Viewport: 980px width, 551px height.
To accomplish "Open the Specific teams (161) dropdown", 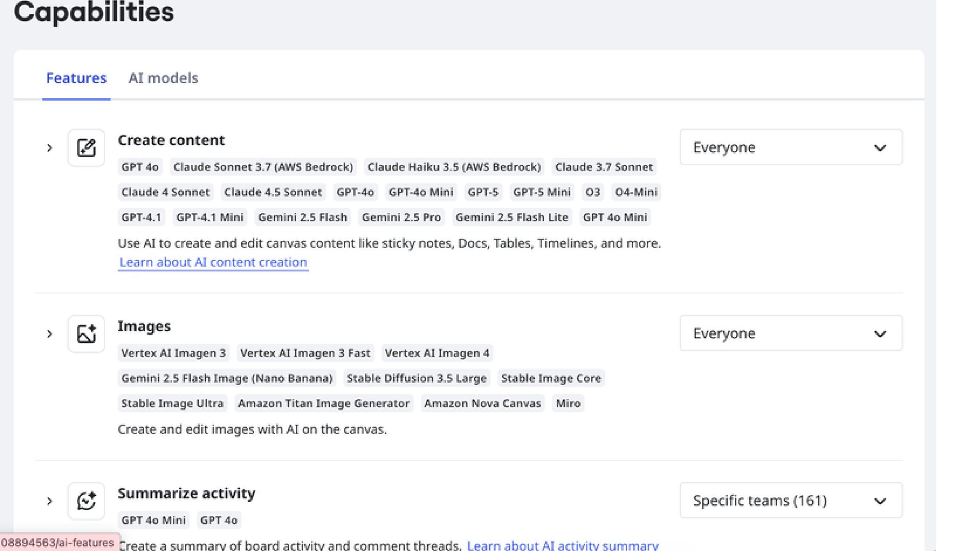I will coord(791,500).
